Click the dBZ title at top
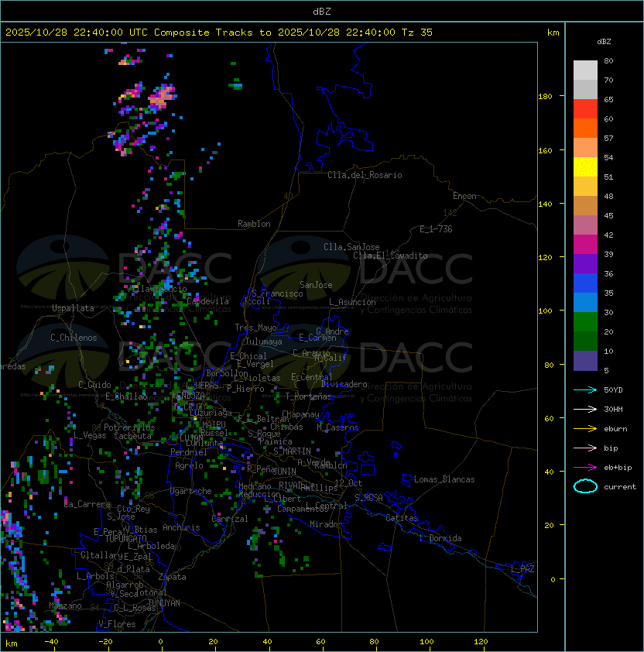The image size is (644, 652). [x=322, y=11]
